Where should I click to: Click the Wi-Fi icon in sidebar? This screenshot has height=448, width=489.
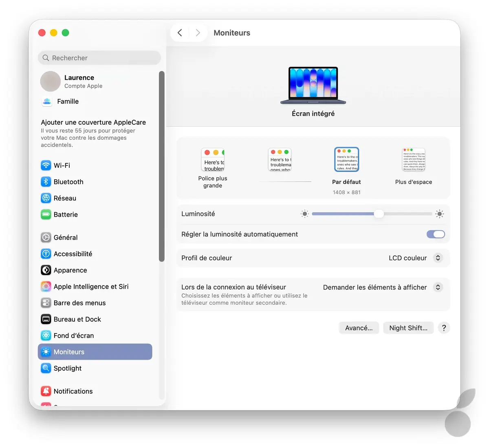click(46, 165)
